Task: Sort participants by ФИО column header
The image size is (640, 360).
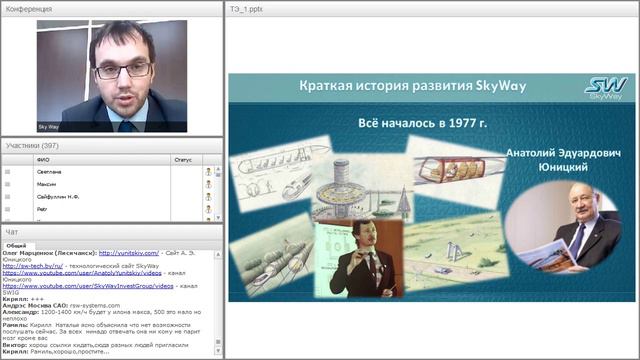Action: pos(102,160)
